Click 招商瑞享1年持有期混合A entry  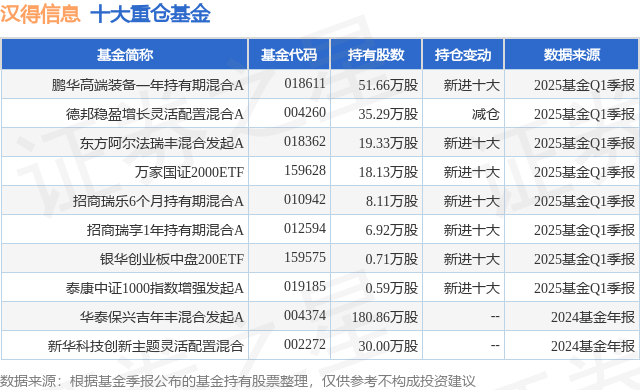pyautogui.click(x=165, y=230)
